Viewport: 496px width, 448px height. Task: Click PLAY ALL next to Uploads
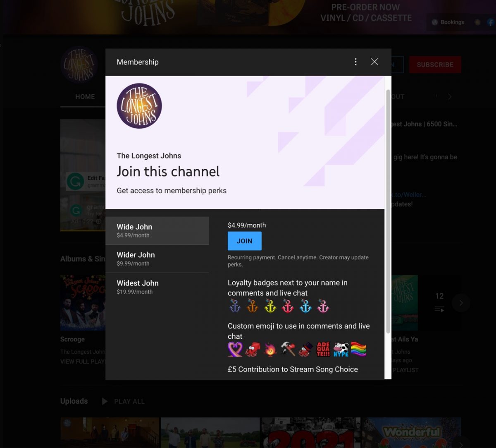click(123, 401)
